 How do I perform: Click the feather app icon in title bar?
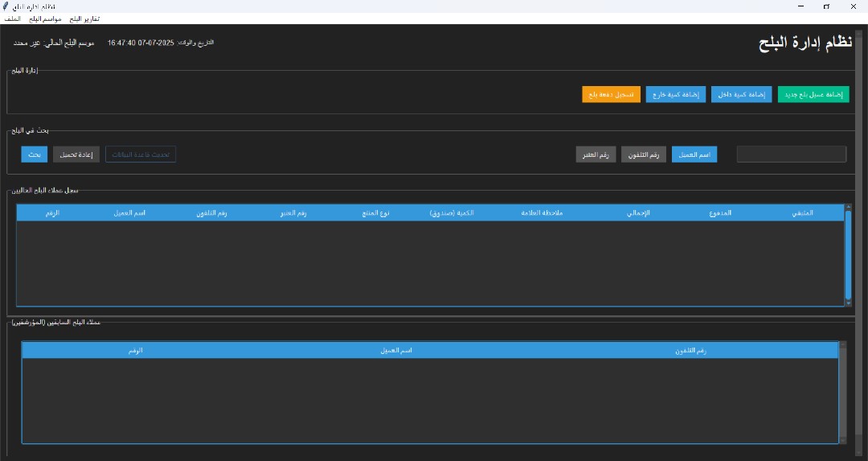pyautogui.click(x=6, y=6)
